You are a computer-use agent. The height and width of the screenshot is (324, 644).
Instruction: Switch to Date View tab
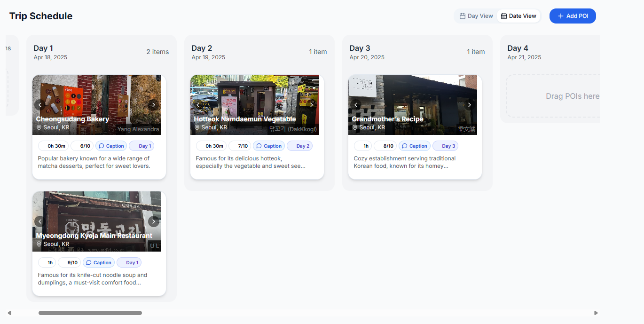pos(518,16)
